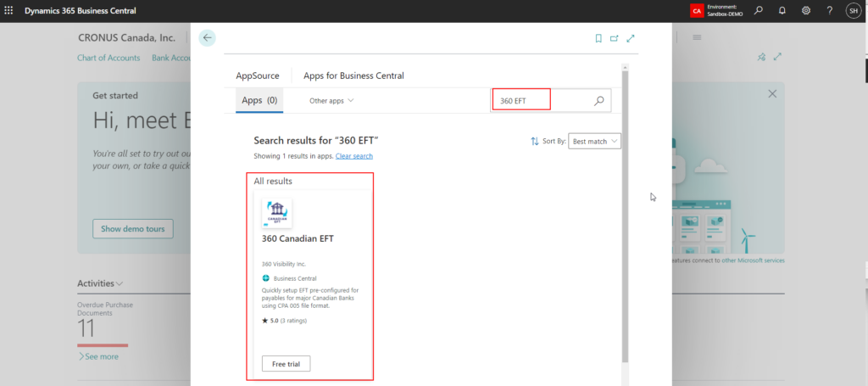The height and width of the screenshot is (386, 868).
Task: Click the personalize pin icon on role center
Action: 762,57
